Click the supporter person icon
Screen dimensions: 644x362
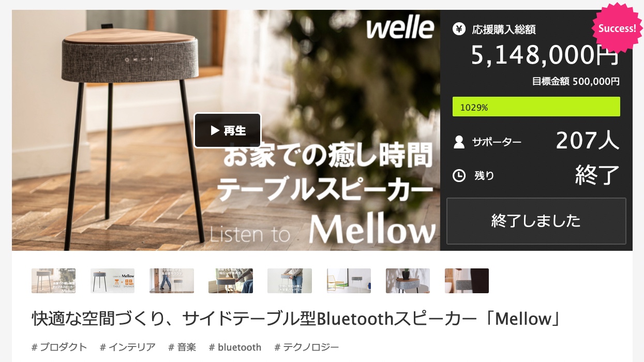pyautogui.click(x=459, y=142)
